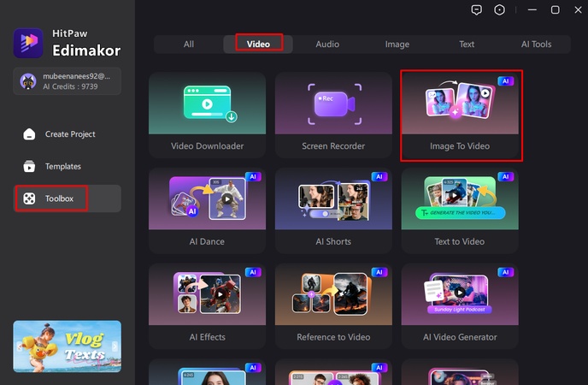This screenshot has width=588, height=385.
Task: Click the Screen Recorder label
Action: pos(333,146)
